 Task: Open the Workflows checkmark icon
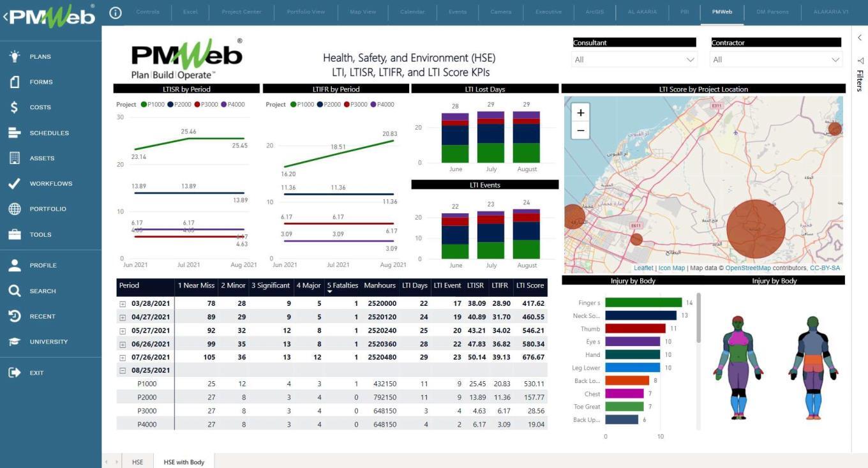pyautogui.click(x=15, y=184)
